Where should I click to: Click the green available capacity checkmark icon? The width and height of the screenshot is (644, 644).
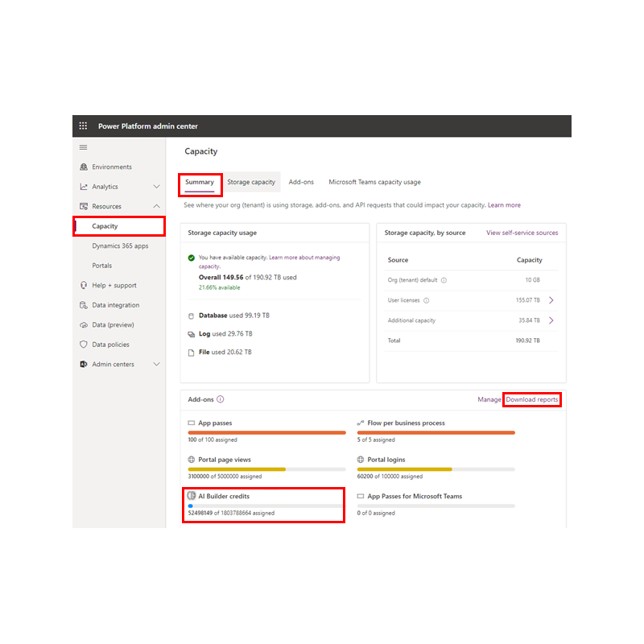coord(192,258)
